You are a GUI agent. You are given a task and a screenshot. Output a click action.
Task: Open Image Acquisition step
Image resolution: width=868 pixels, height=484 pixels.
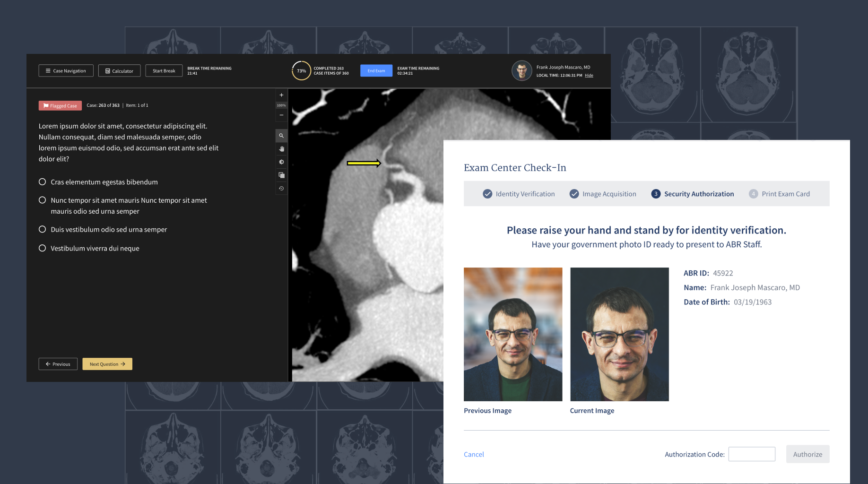pos(603,194)
